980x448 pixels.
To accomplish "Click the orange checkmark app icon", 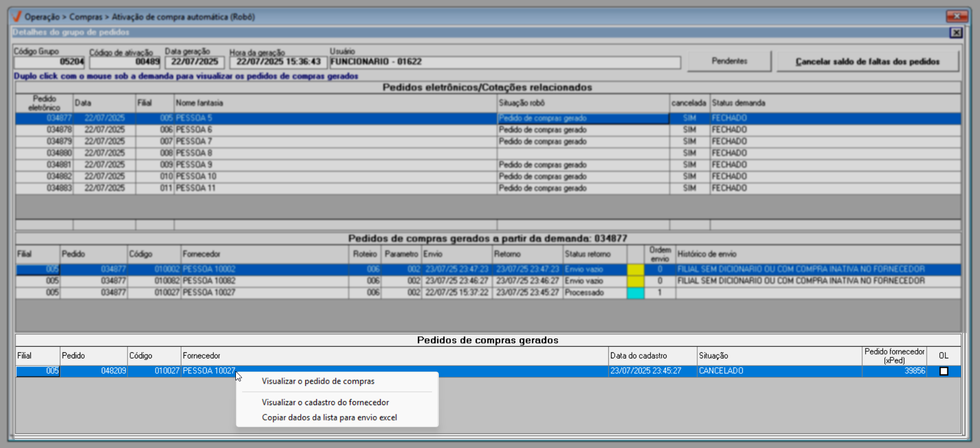I will (17, 16).
